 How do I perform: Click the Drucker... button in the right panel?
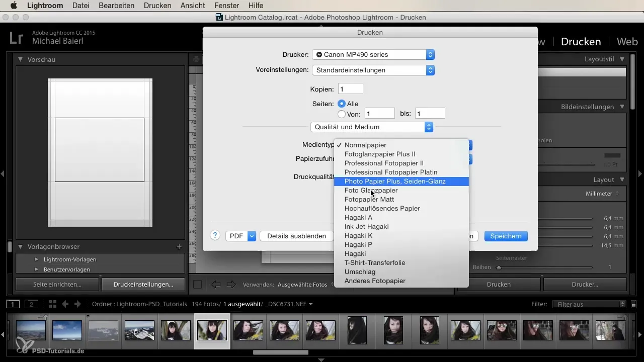tap(585, 285)
